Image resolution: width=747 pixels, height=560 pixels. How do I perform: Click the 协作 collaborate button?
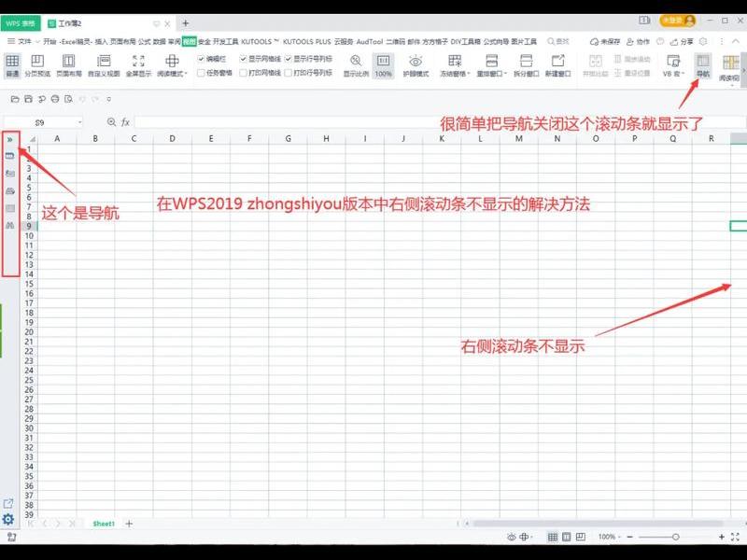pos(638,41)
